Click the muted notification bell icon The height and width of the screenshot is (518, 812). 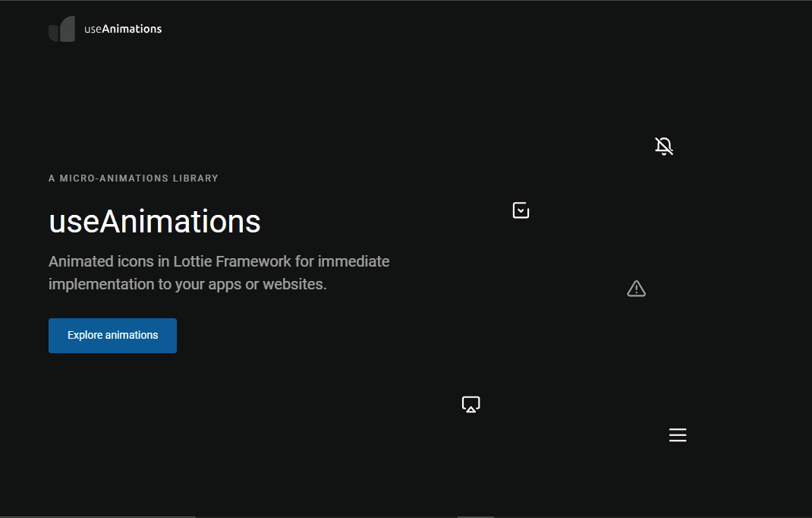coord(664,147)
